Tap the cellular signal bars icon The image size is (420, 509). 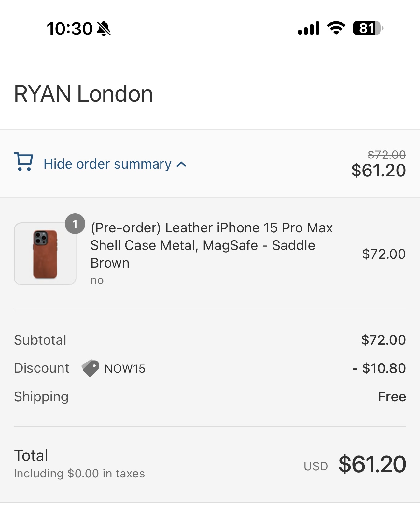pos(309,29)
